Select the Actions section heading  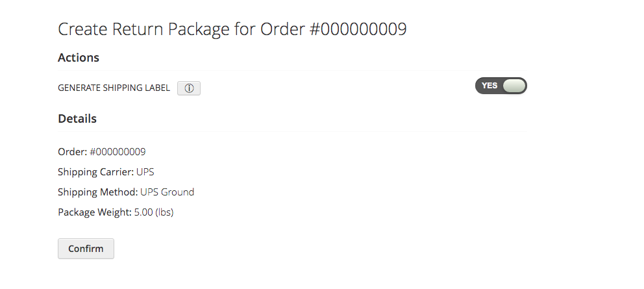pos(79,58)
